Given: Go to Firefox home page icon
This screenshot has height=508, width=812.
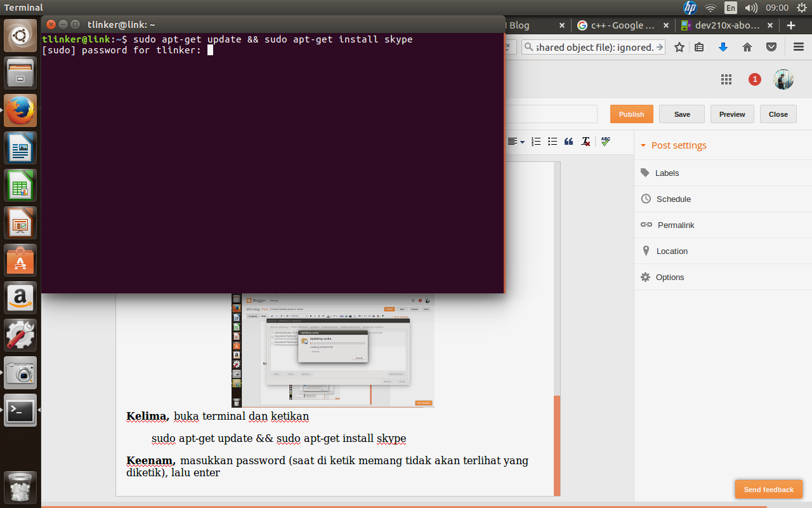Looking at the screenshot, I should pos(747,47).
